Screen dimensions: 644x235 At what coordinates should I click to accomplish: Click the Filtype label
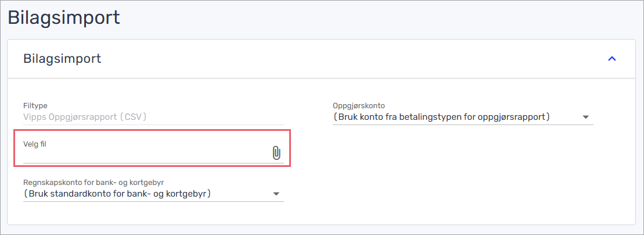click(x=33, y=106)
